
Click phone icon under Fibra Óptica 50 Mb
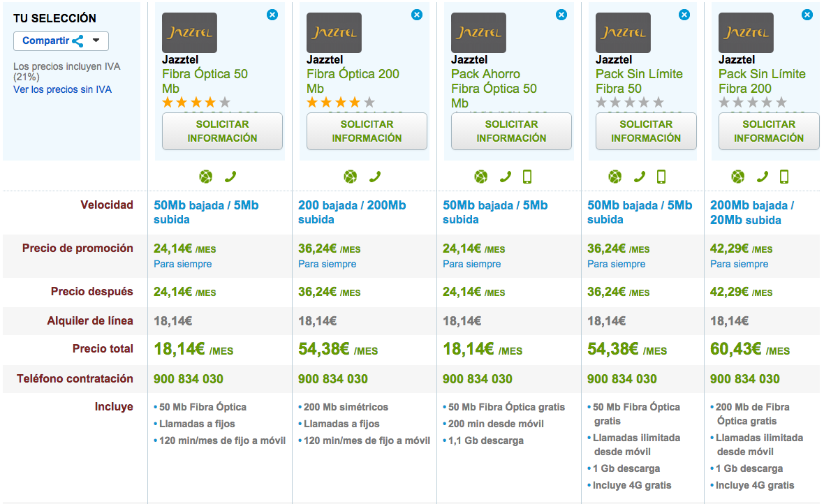[x=230, y=177]
